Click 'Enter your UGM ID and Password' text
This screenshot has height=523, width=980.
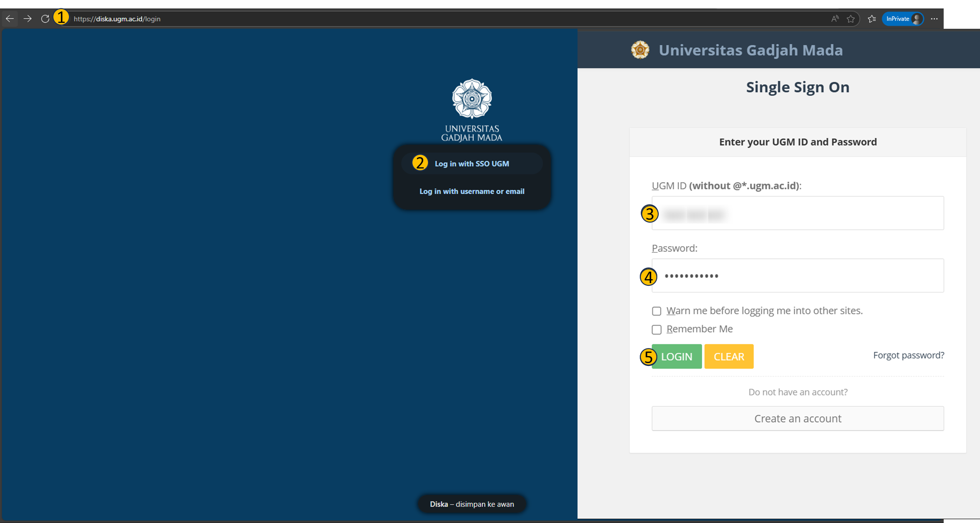(797, 142)
